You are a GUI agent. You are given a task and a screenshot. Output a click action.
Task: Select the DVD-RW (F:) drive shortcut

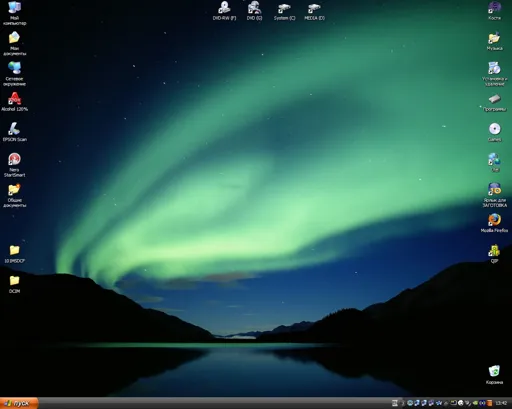tap(224, 11)
